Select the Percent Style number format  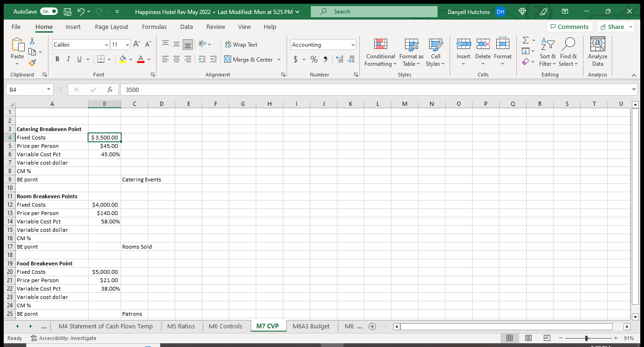point(314,59)
